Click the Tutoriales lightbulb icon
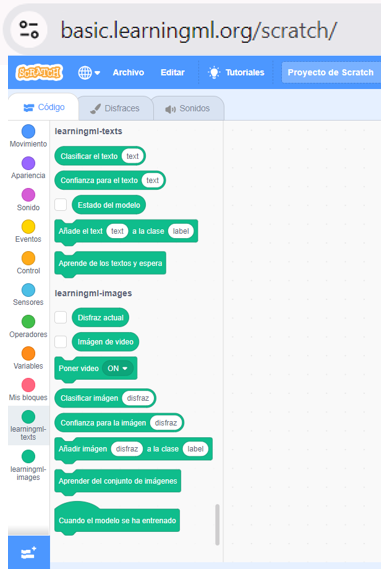Viewport: 381px width, 570px height. [214, 72]
